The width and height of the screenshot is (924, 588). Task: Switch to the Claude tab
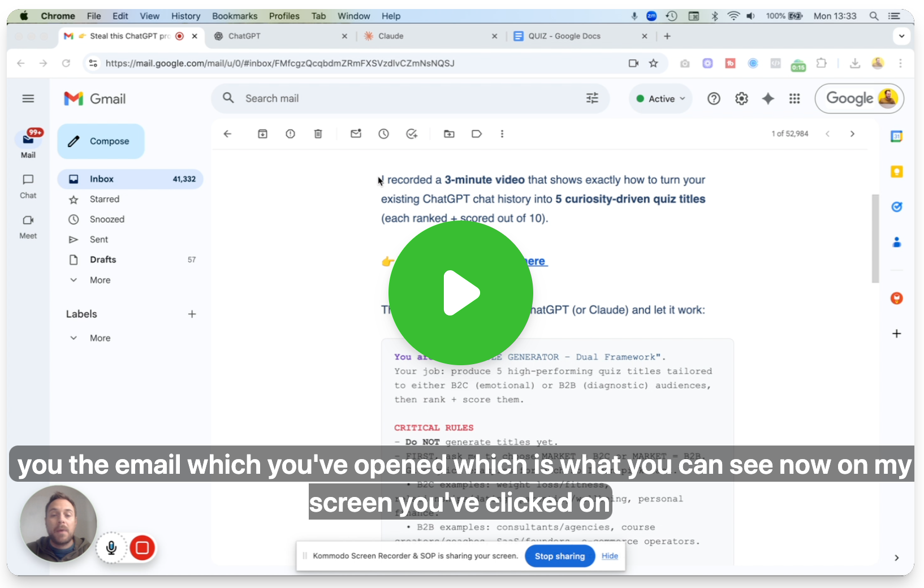coord(431,36)
